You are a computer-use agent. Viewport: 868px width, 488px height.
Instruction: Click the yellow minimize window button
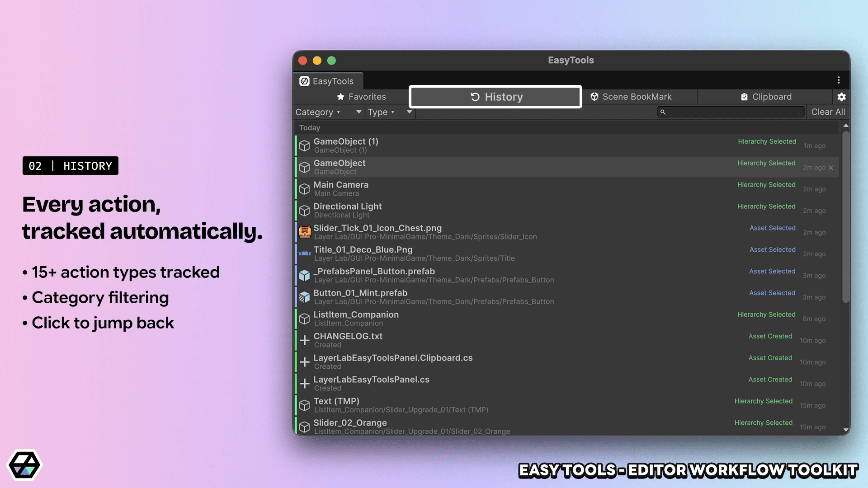pyautogui.click(x=317, y=61)
